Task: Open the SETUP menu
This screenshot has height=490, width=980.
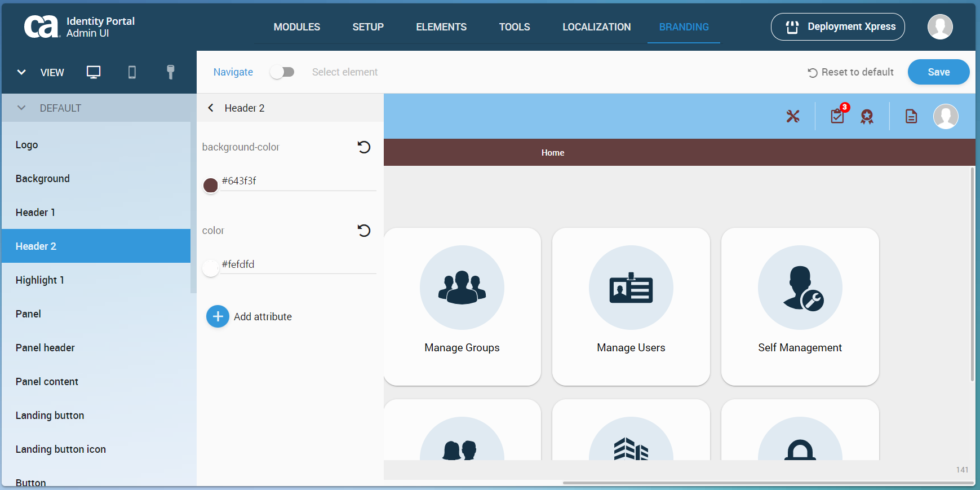Action: point(368,27)
